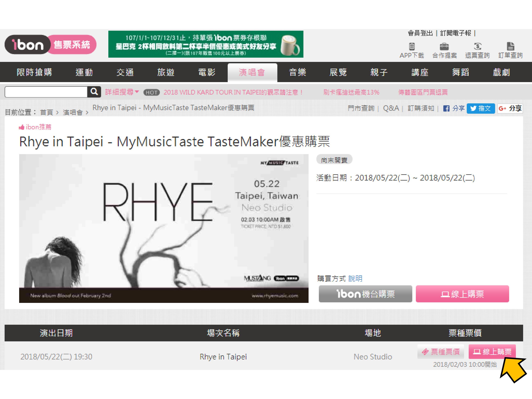Open APP下載 phone icon
Screen dimensions: 532x399
pyautogui.click(x=412, y=46)
